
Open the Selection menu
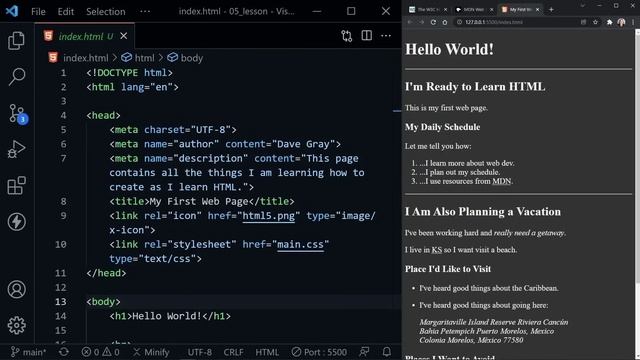(106, 11)
